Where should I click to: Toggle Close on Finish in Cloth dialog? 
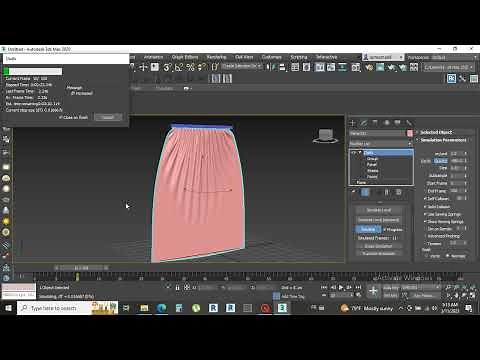click(73, 117)
